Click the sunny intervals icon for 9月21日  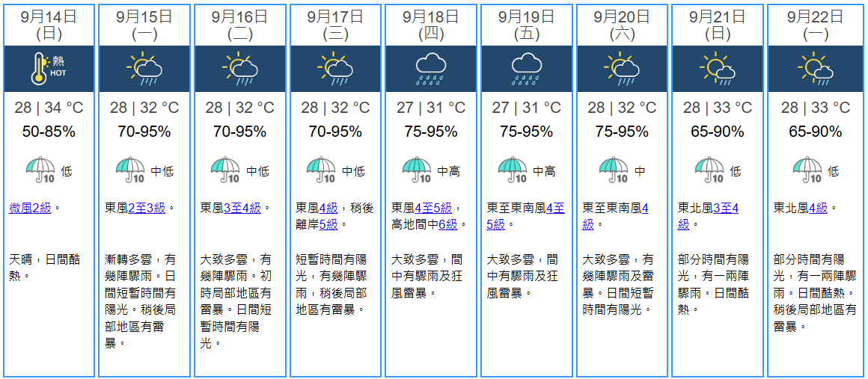tap(718, 69)
